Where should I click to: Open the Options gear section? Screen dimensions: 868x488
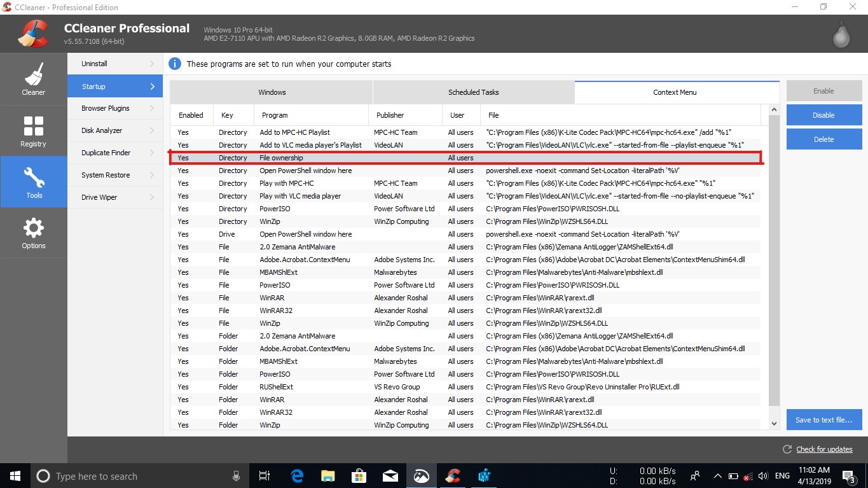[33, 233]
